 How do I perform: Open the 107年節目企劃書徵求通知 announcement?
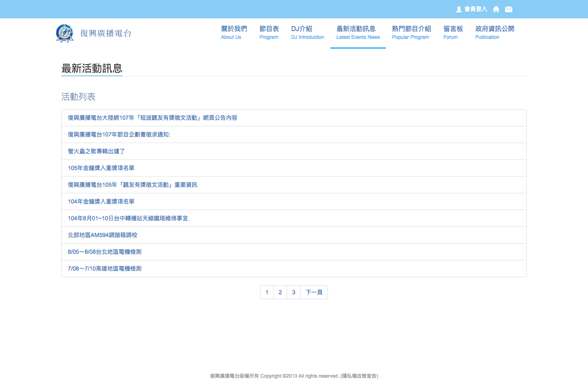coord(119,134)
